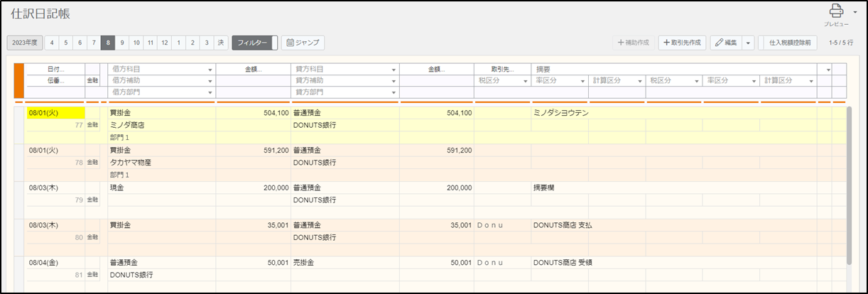868x294 pixels.
Task: Toggle the 仕入税額控除前 switch
Action: 789,43
